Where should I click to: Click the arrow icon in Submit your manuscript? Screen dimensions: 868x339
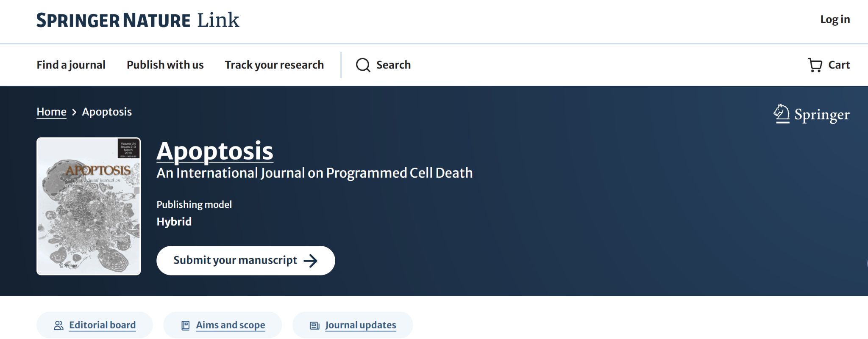(311, 261)
